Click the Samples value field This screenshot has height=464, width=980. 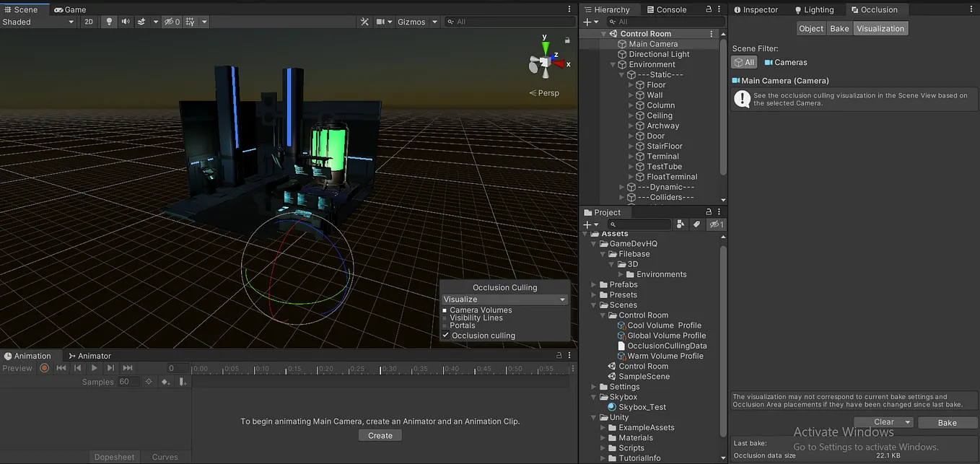click(x=128, y=382)
